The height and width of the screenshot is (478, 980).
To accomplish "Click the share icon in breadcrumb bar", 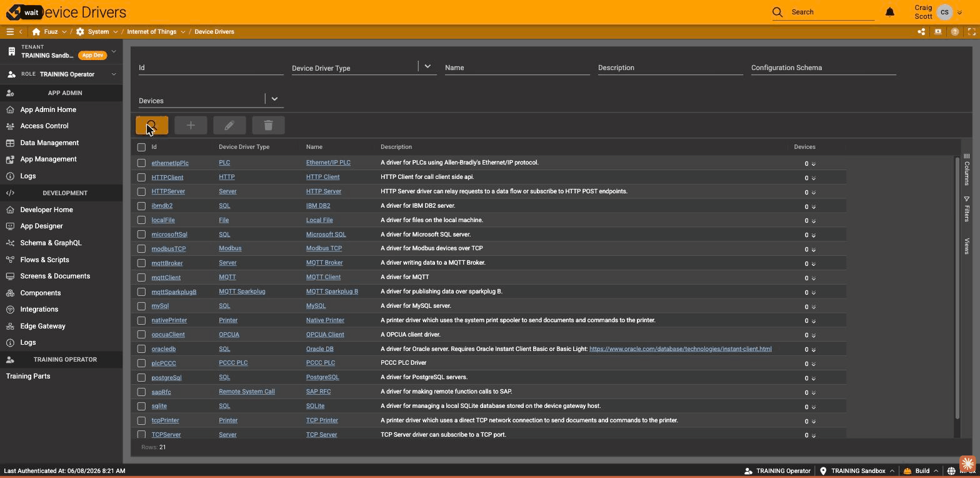I will (921, 32).
